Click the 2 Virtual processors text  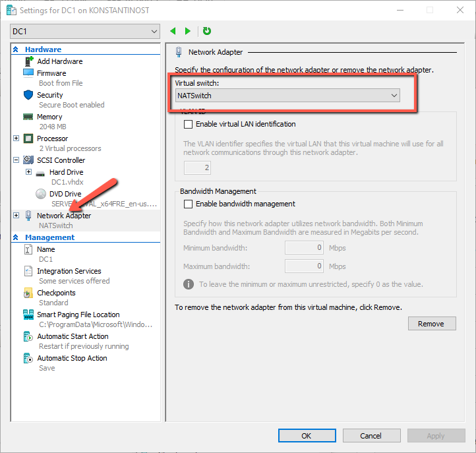(70, 148)
